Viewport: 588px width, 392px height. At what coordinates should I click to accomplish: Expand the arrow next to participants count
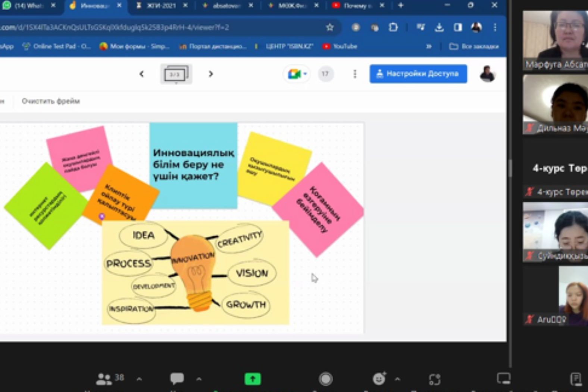(x=139, y=379)
